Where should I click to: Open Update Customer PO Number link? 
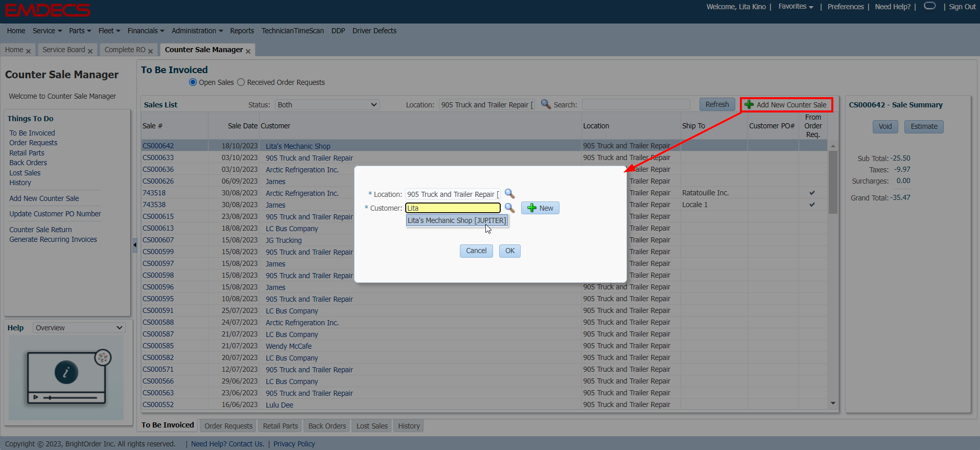click(55, 214)
